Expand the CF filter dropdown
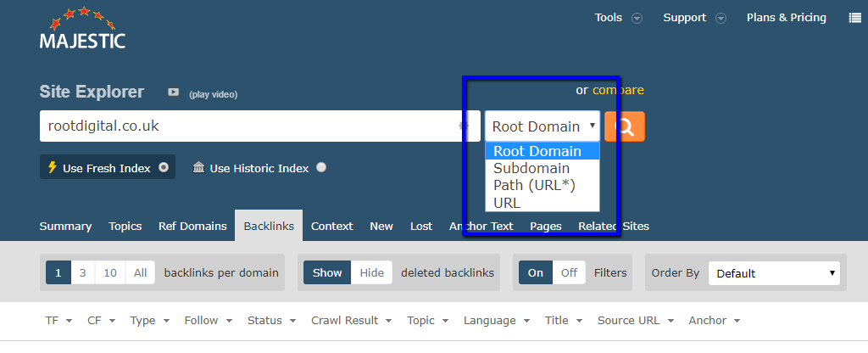This screenshot has height=353, width=868. [x=102, y=320]
